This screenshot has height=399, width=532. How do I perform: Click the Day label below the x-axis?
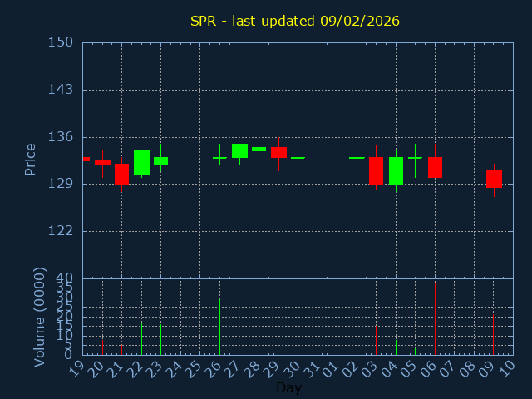coord(288,387)
